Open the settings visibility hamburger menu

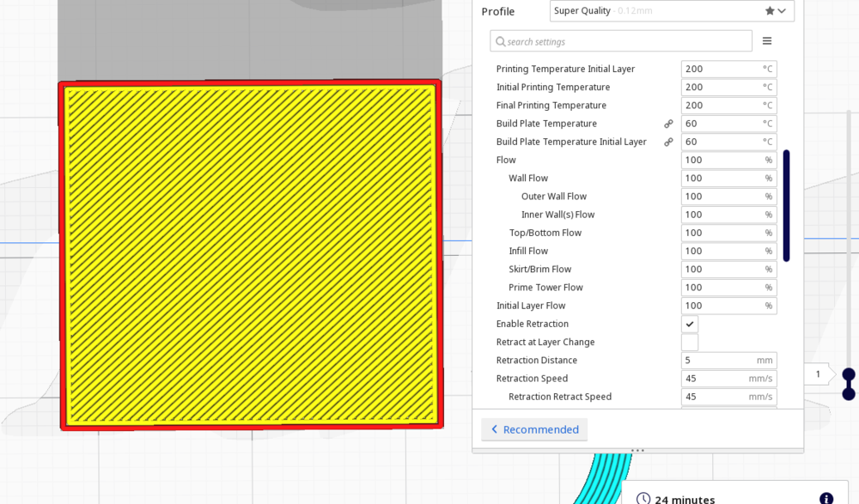[x=767, y=41]
